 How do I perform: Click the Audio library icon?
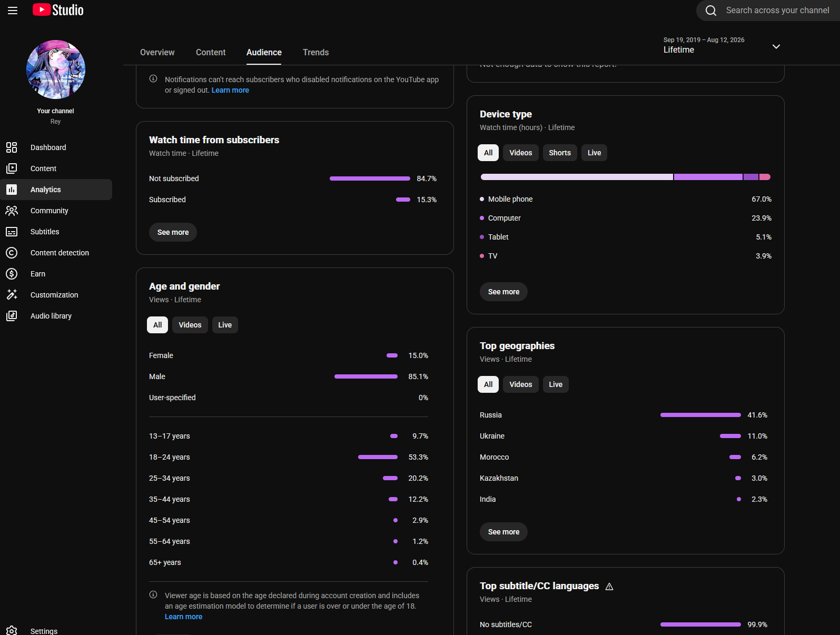click(12, 316)
